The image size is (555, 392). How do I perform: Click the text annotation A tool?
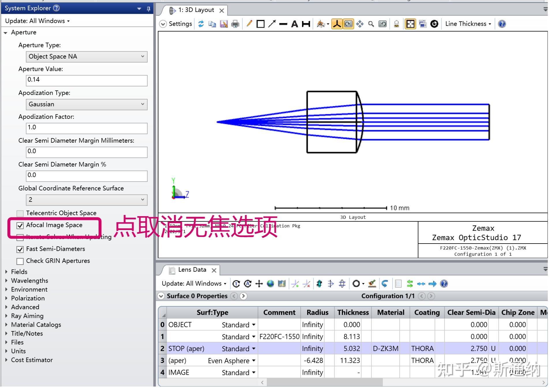point(294,24)
